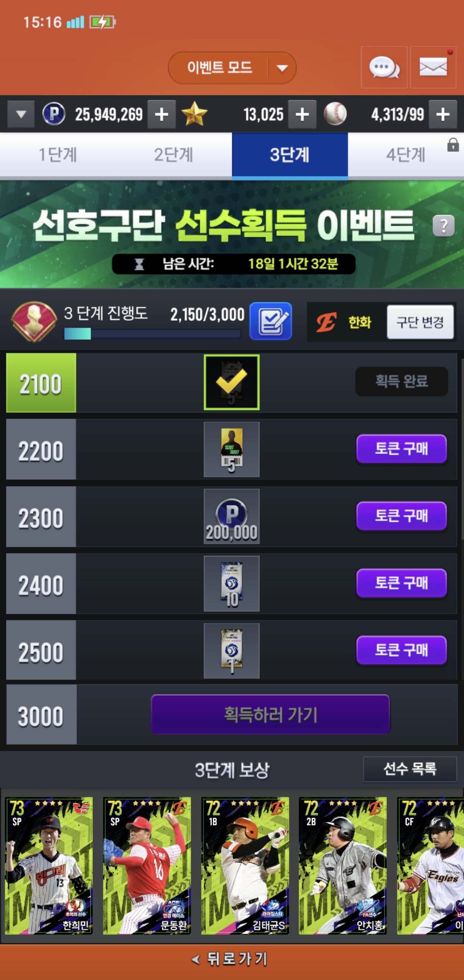This screenshot has height=980, width=464.
Task: Open the question mark help icon
Action: point(443,226)
